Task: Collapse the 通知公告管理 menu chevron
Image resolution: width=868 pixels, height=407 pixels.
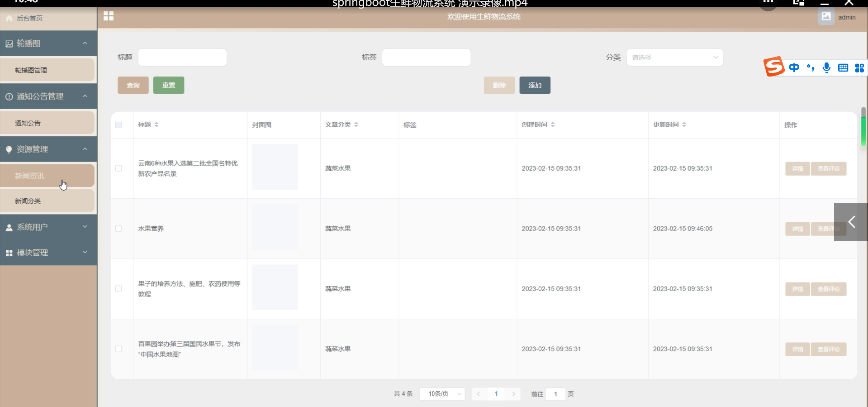Action: point(85,96)
